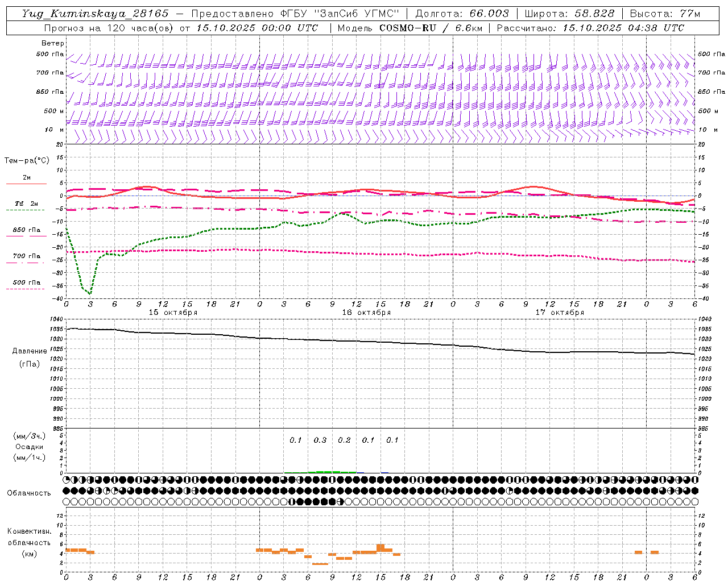This screenshot has width=728, height=582.
Task: Click the Тем-ра(°C) axis title
Action: coord(27,161)
